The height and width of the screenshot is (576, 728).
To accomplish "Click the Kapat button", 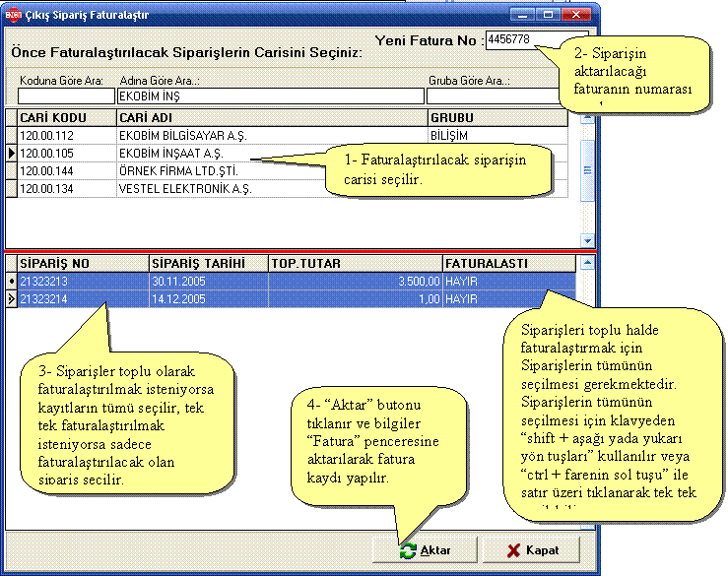I will [532, 550].
